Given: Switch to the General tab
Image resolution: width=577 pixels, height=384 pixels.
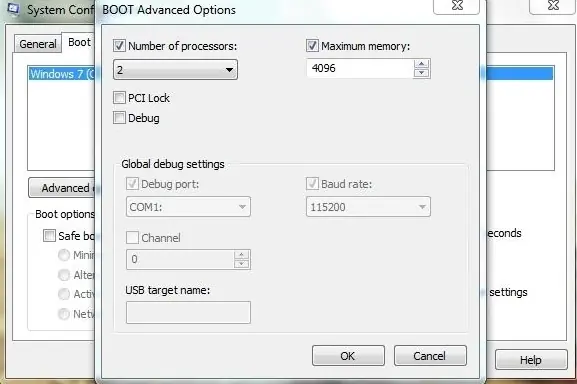Looking at the screenshot, I should (38, 44).
